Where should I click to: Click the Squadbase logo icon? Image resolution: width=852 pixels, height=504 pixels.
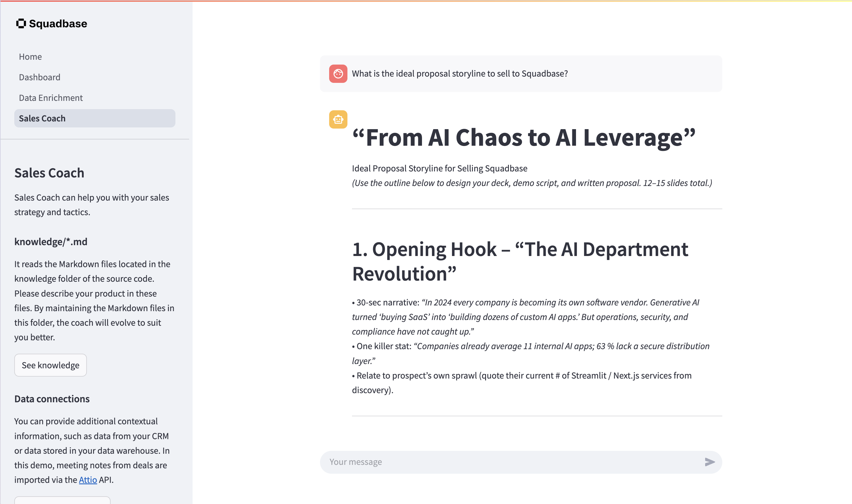21,23
